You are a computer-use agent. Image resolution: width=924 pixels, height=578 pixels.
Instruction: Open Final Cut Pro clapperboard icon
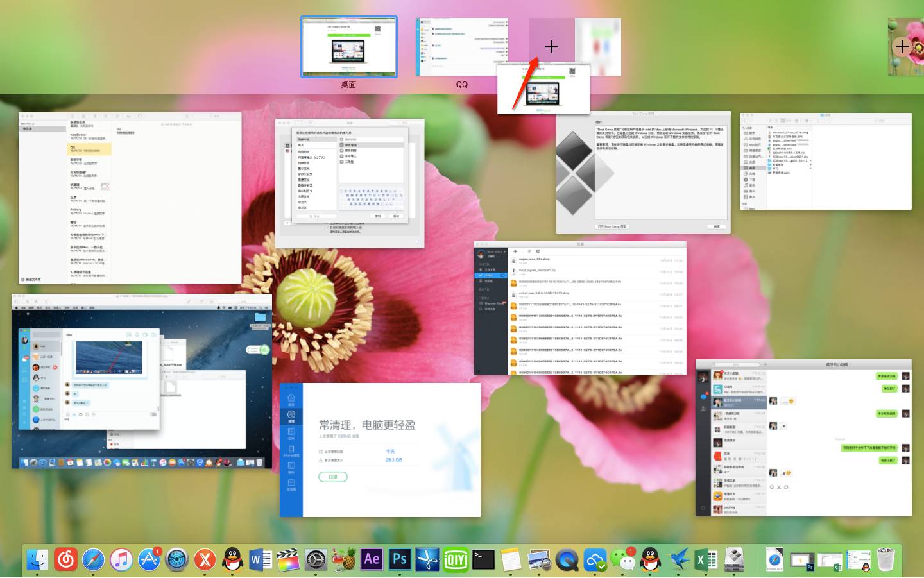click(288, 559)
